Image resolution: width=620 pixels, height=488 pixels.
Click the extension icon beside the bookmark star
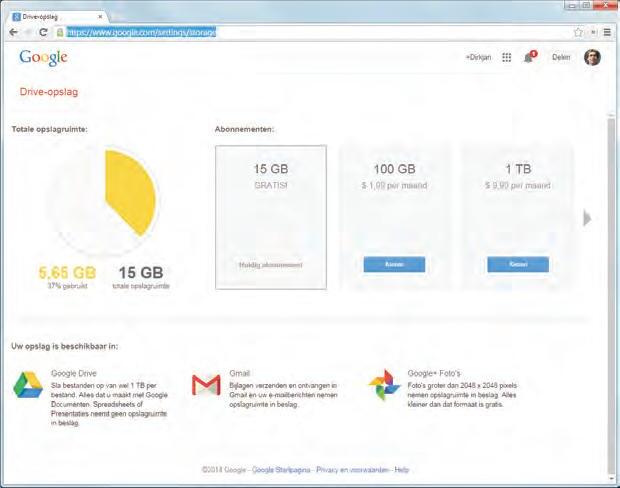coord(593,32)
